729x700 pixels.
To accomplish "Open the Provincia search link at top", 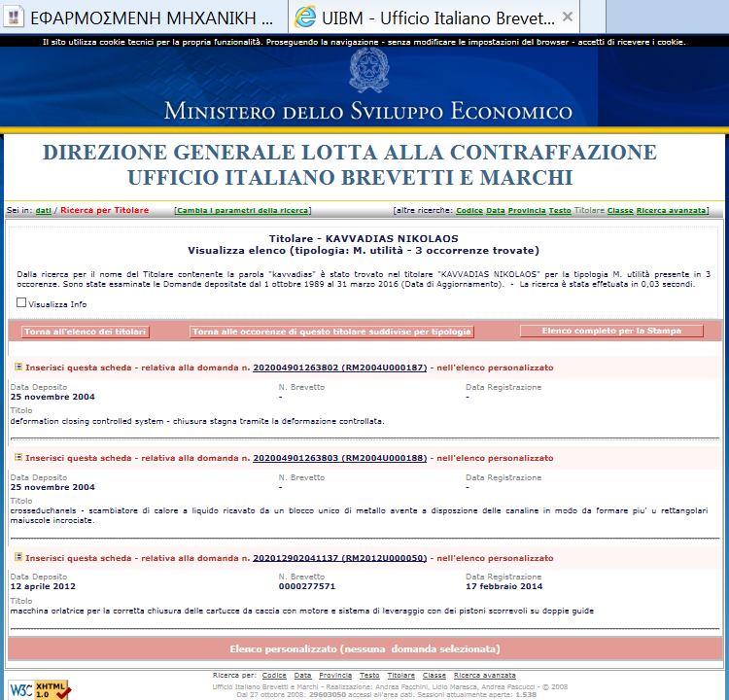I will pyautogui.click(x=526, y=211).
